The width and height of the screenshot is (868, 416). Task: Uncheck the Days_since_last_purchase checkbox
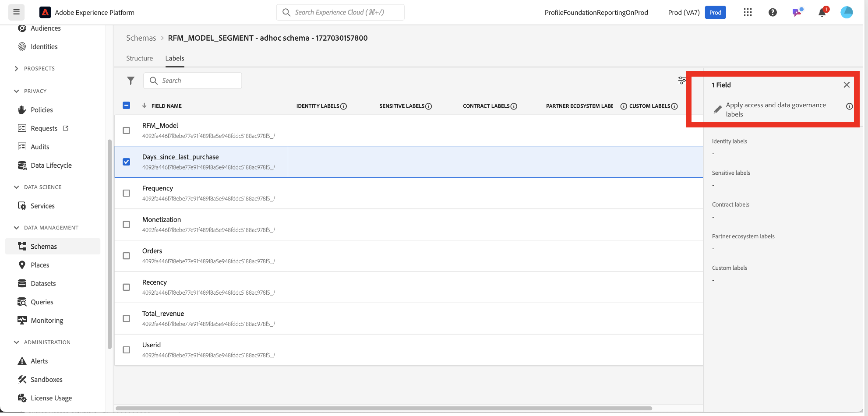click(x=127, y=162)
